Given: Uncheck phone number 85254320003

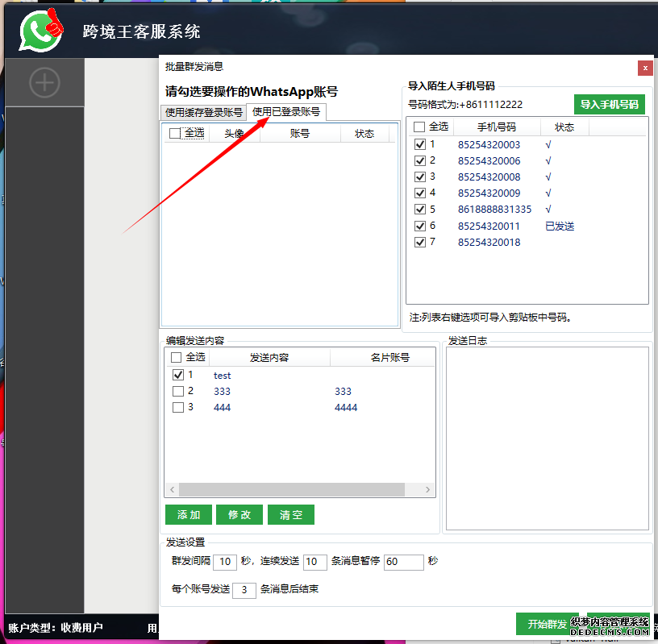Looking at the screenshot, I should [x=420, y=144].
